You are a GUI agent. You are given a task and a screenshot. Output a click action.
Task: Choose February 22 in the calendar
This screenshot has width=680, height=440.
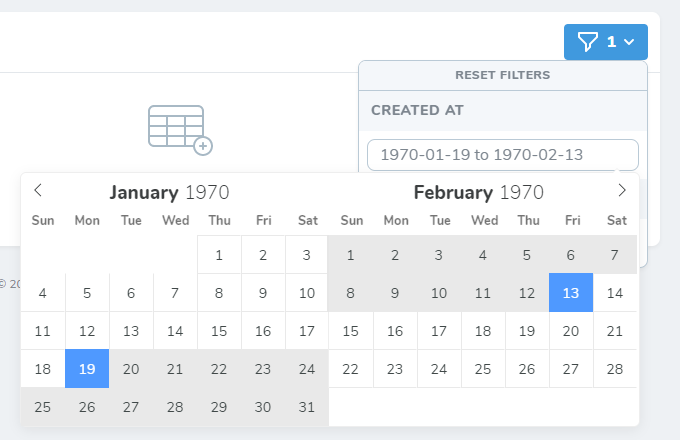(351, 369)
